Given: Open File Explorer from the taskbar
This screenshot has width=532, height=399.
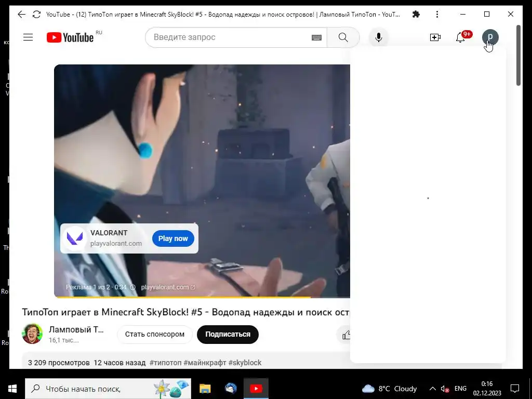Looking at the screenshot, I should [x=205, y=389].
